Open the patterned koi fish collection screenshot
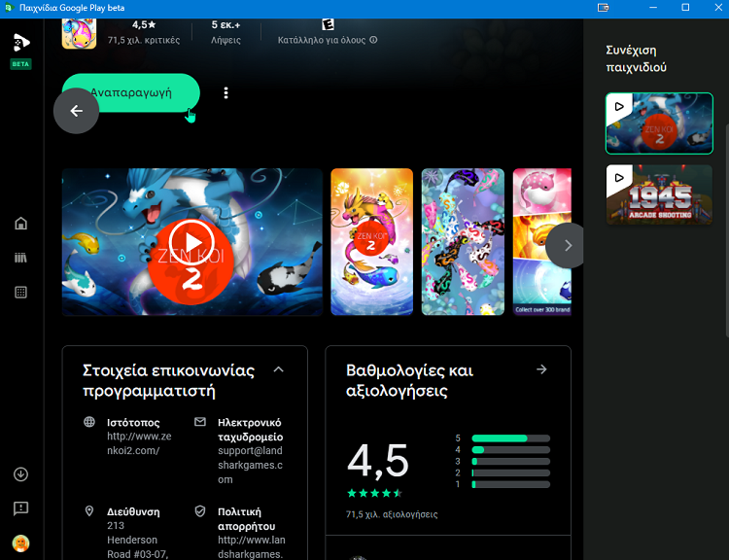This screenshot has height=560, width=729. point(463,242)
